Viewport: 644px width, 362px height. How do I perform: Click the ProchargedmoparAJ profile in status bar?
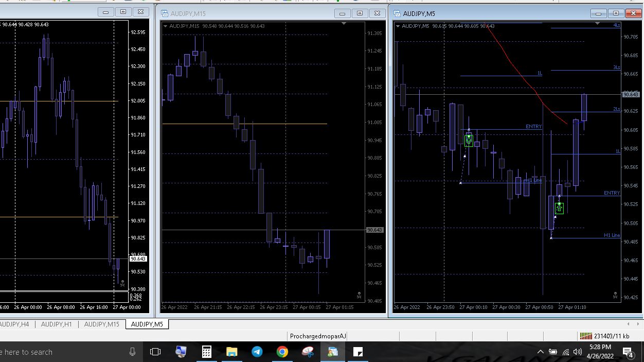(318, 336)
